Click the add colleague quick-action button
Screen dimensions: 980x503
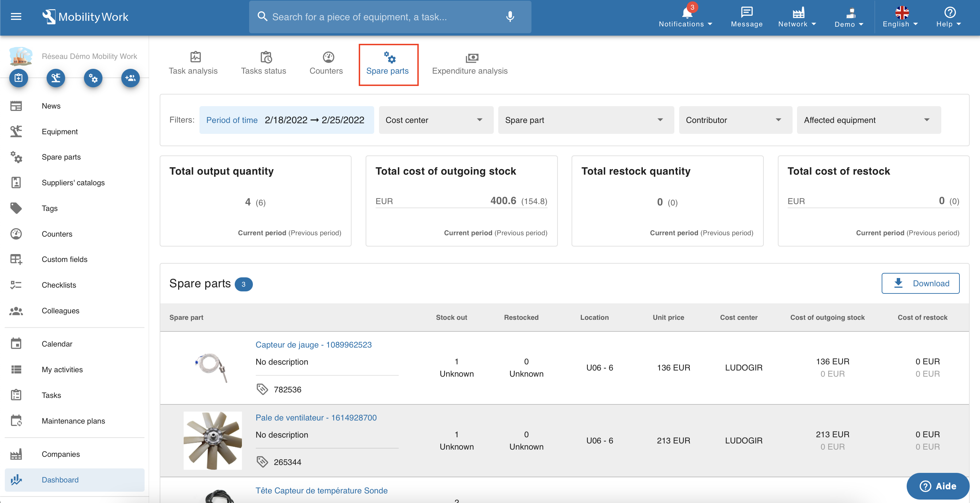click(x=131, y=78)
